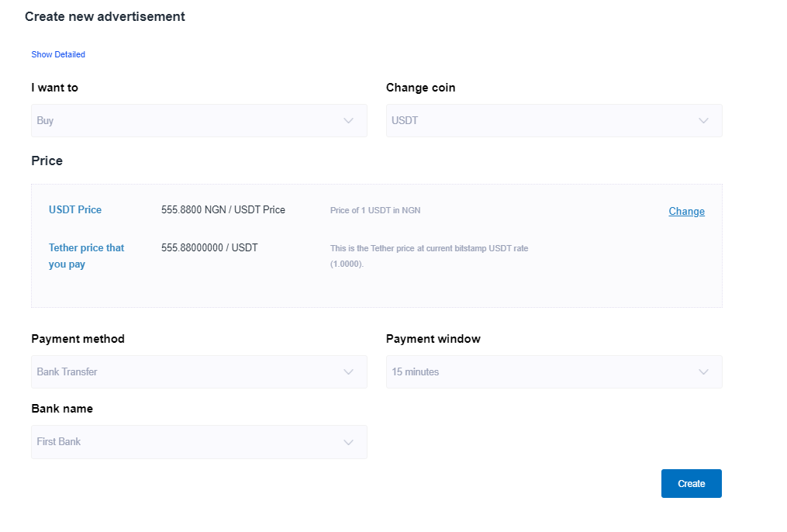This screenshot has height=532, width=787.
Task: Click the Create new advertisement heading
Action: pyautogui.click(x=105, y=16)
